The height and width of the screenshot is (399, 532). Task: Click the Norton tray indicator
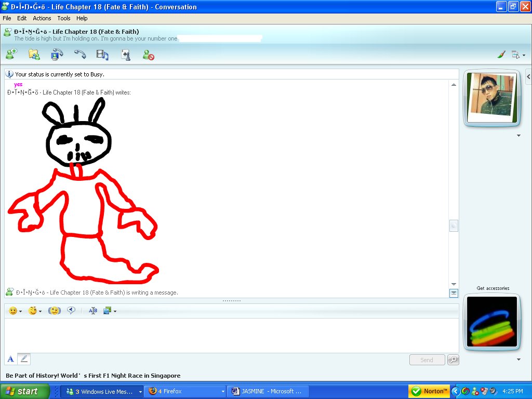click(x=429, y=391)
